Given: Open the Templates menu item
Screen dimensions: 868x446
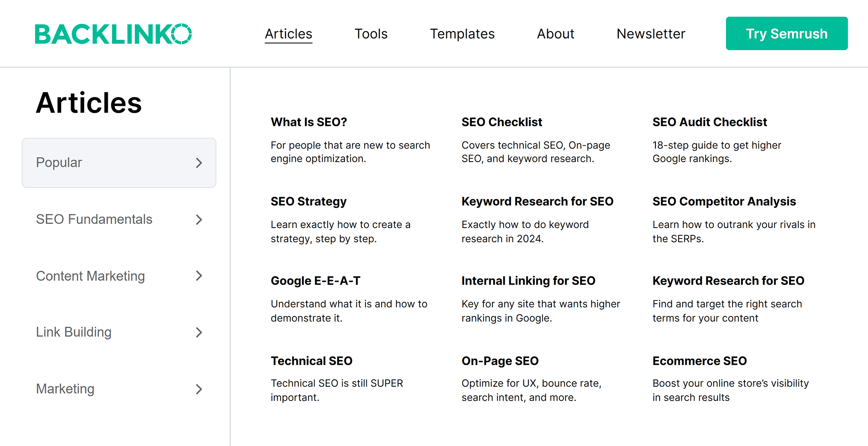Looking at the screenshot, I should click(x=462, y=33).
